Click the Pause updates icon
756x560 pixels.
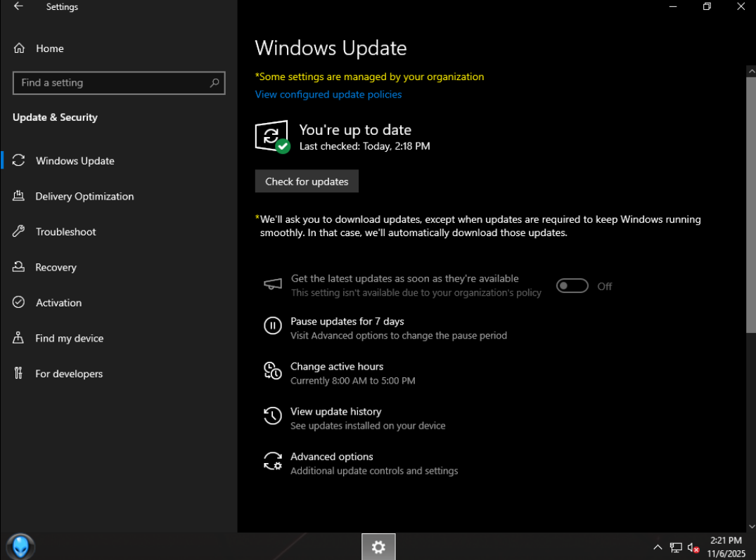coord(272,325)
